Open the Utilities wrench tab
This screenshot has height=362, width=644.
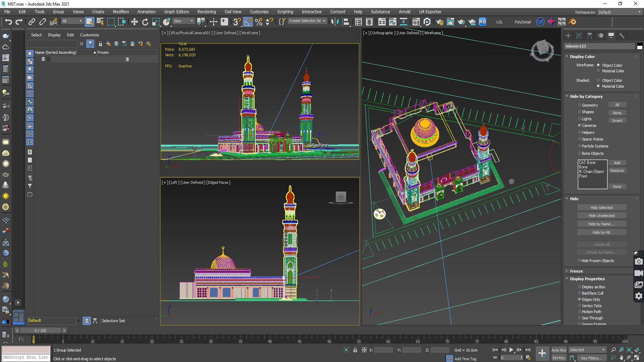[x=622, y=36]
